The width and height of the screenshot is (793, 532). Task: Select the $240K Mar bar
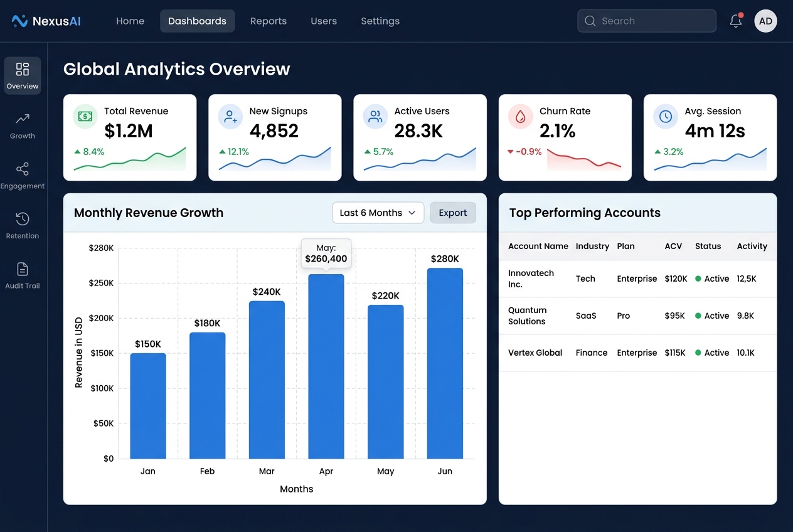click(x=267, y=380)
